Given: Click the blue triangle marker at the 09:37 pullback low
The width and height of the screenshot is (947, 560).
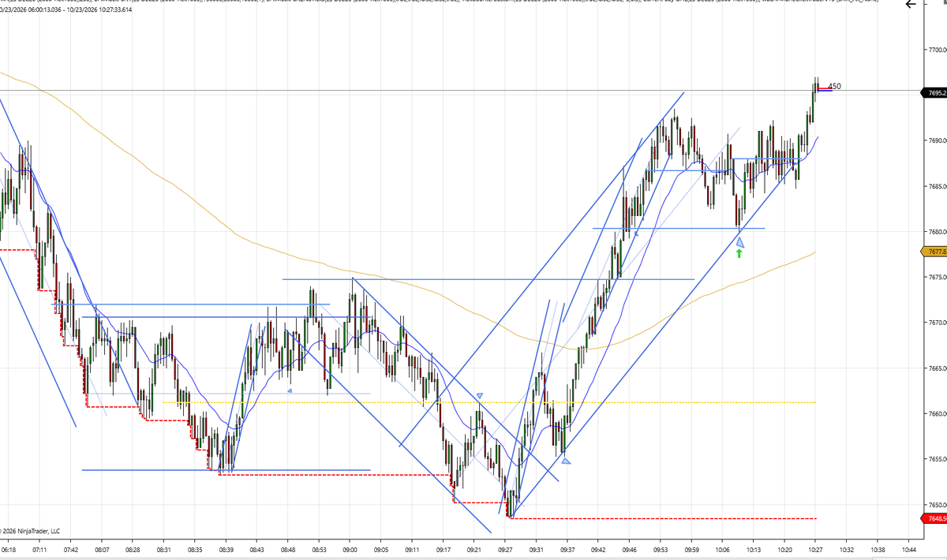Looking at the screenshot, I should click(567, 461).
